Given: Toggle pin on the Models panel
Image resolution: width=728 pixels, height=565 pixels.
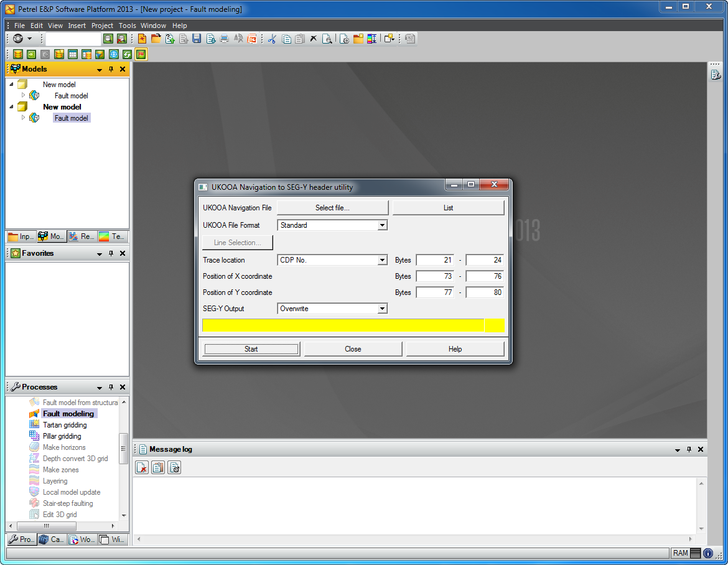Looking at the screenshot, I should pyautogui.click(x=111, y=69).
